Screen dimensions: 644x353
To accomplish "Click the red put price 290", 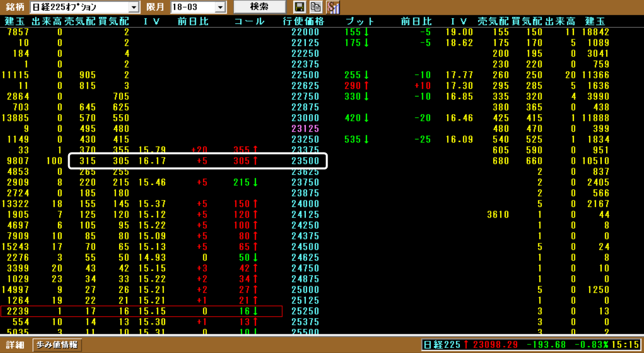I will point(353,86).
